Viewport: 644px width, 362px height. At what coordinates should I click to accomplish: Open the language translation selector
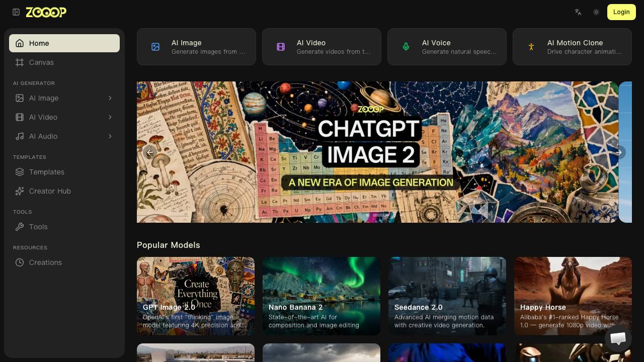click(578, 12)
